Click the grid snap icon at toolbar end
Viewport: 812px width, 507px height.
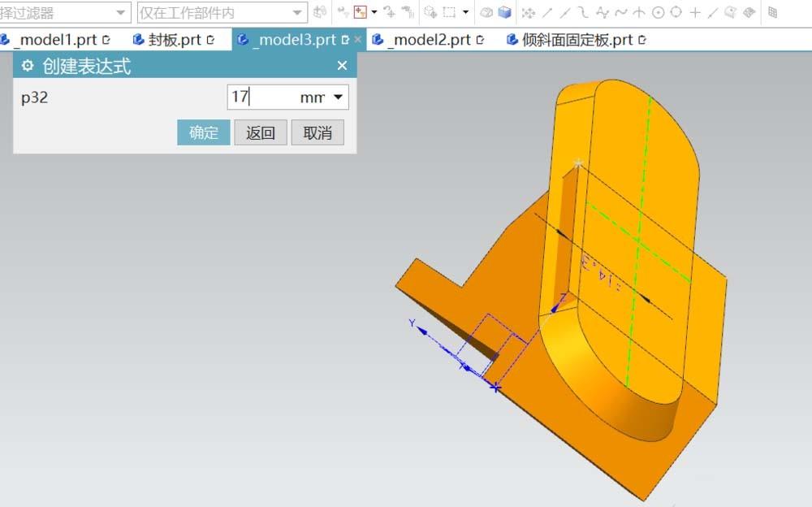773,11
